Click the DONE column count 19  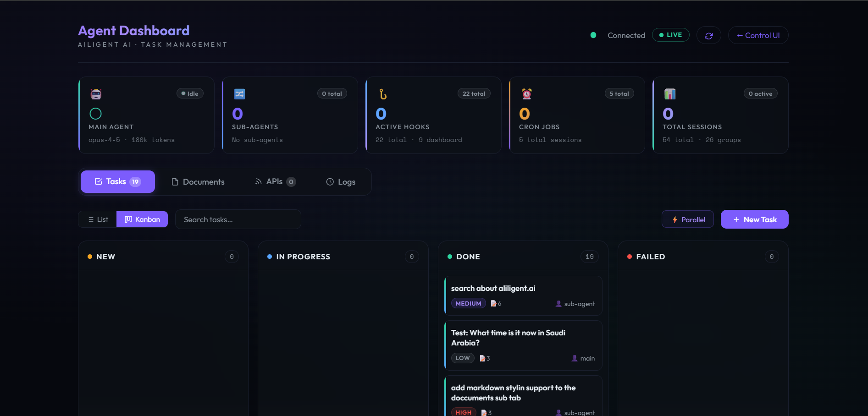pyautogui.click(x=590, y=257)
